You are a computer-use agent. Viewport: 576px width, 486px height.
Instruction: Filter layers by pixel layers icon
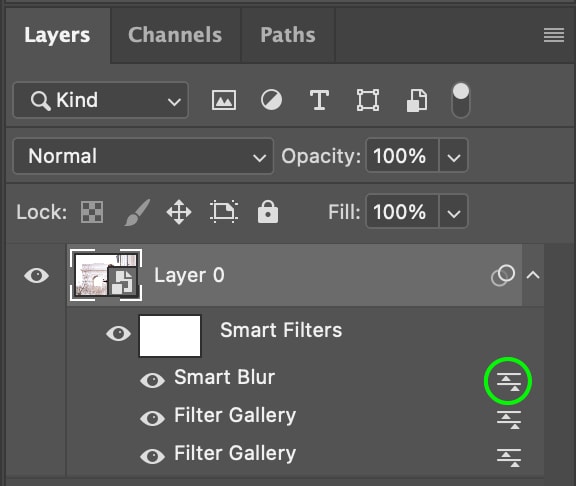click(x=224, y=100)
